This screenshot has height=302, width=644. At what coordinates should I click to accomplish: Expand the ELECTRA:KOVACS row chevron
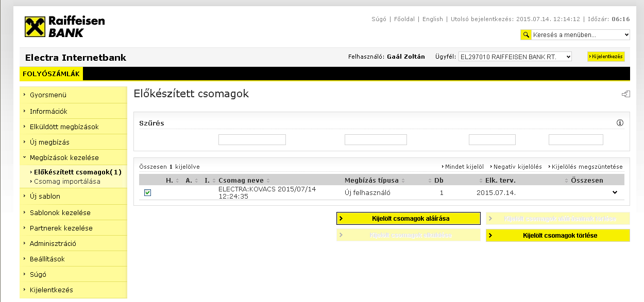point(615,192)
